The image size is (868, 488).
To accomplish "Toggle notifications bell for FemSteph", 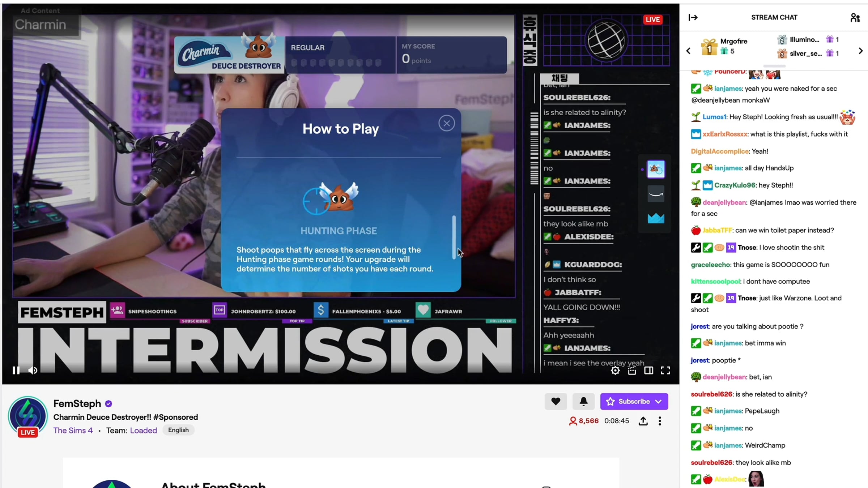I will click(583, 401).
